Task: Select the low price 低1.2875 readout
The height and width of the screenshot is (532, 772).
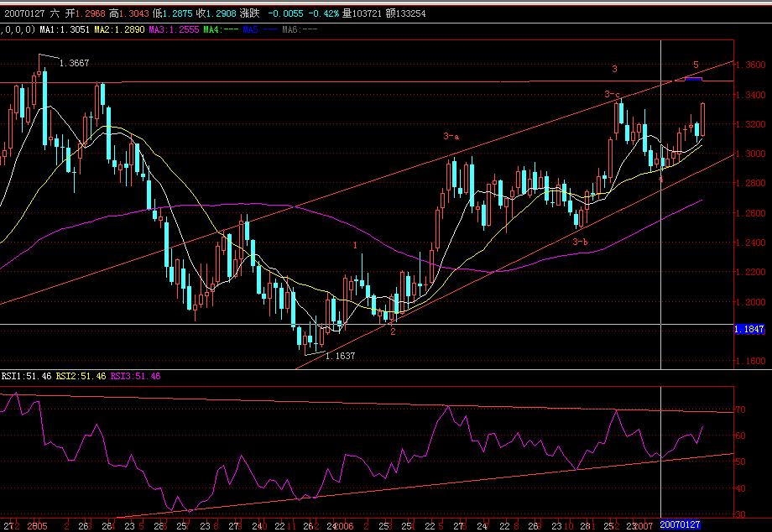Action: (x=174, y=13)
